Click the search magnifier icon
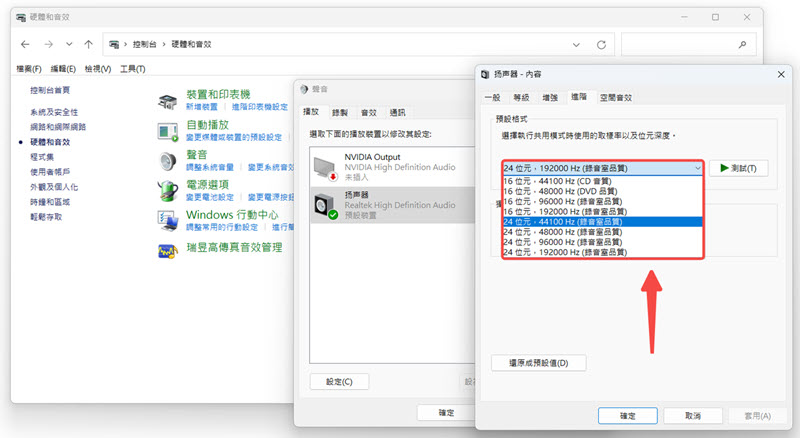 742,45
